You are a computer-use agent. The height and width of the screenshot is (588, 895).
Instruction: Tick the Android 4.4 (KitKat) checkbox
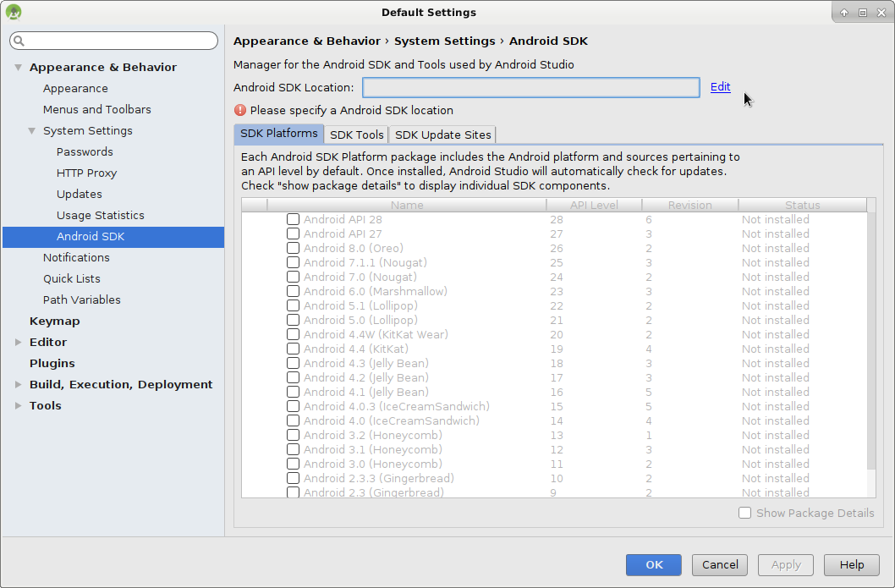[x=293, y=349]
